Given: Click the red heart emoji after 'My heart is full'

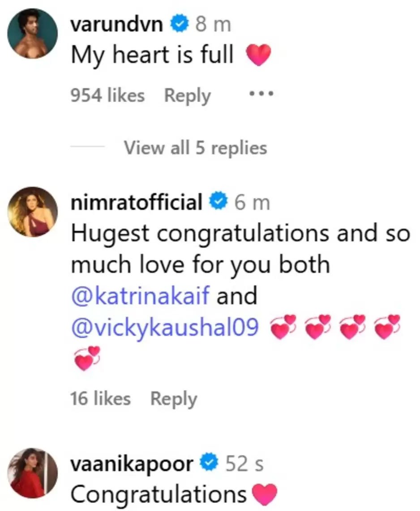Looking at the screenshot, I should 258,56.
